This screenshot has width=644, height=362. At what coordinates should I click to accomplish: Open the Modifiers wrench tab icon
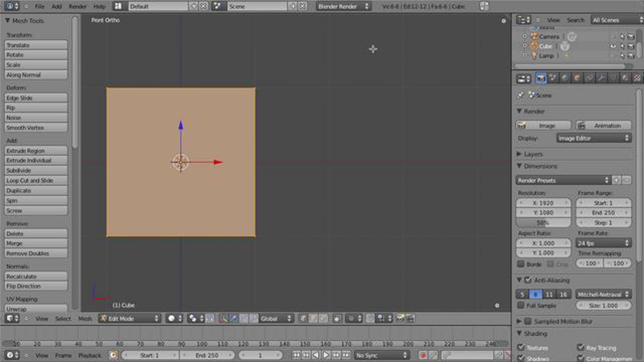pos(601,78)
